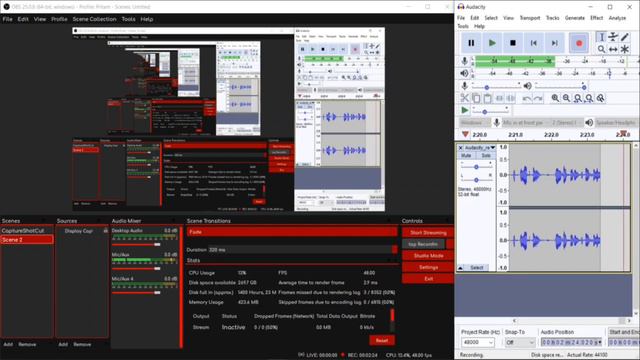Select Audacity's Time Shift tool
The width and height of the screenshot is (640, 360).
pos(613,49)
